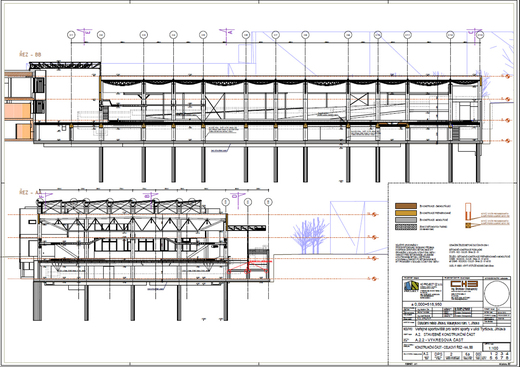The image size is (520, 367).
Task: Click the ±0,000=518,950 elevation reference text
Action: (x=427, y=305)
